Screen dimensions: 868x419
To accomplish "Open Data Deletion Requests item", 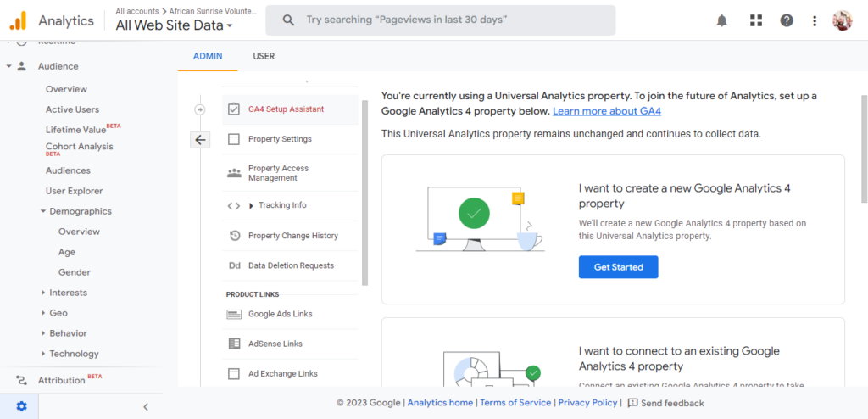I will click(291, 265).
